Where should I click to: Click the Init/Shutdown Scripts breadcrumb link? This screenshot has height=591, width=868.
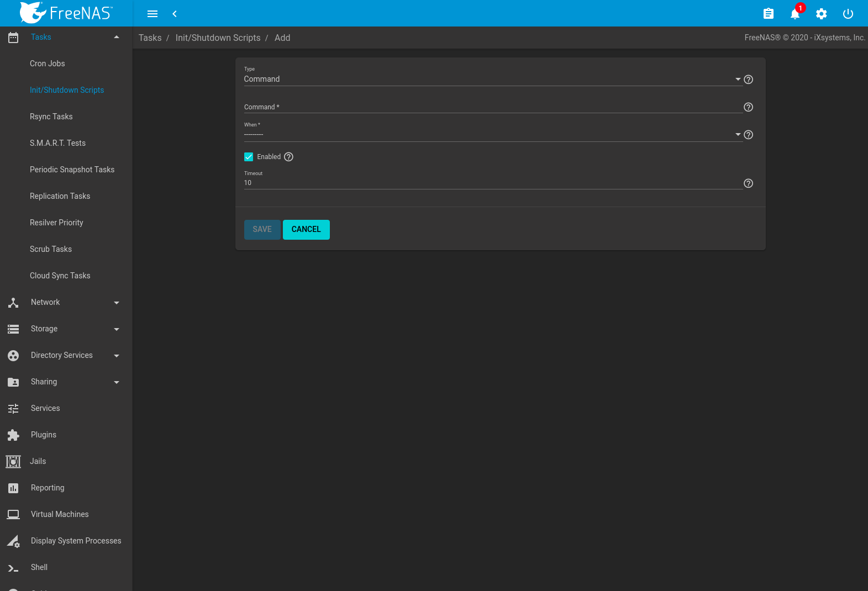(x=218, y=38)
